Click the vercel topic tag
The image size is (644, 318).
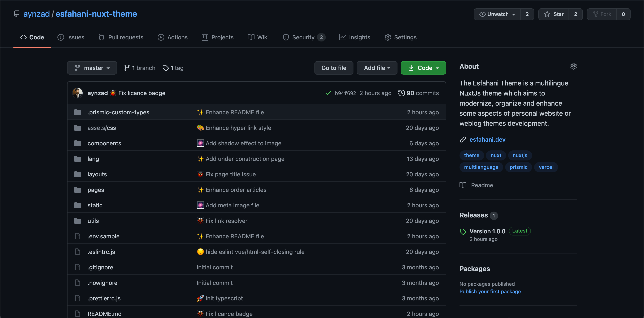click(x=546, y=167)
